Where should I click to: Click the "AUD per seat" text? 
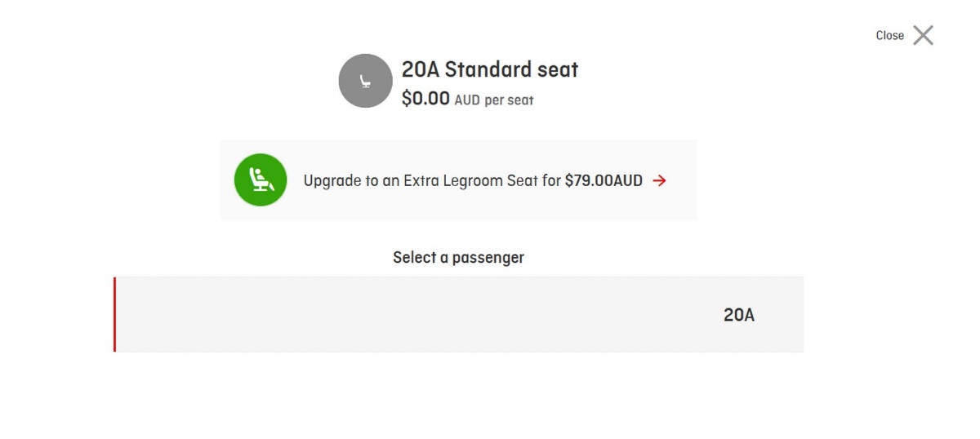493,100
